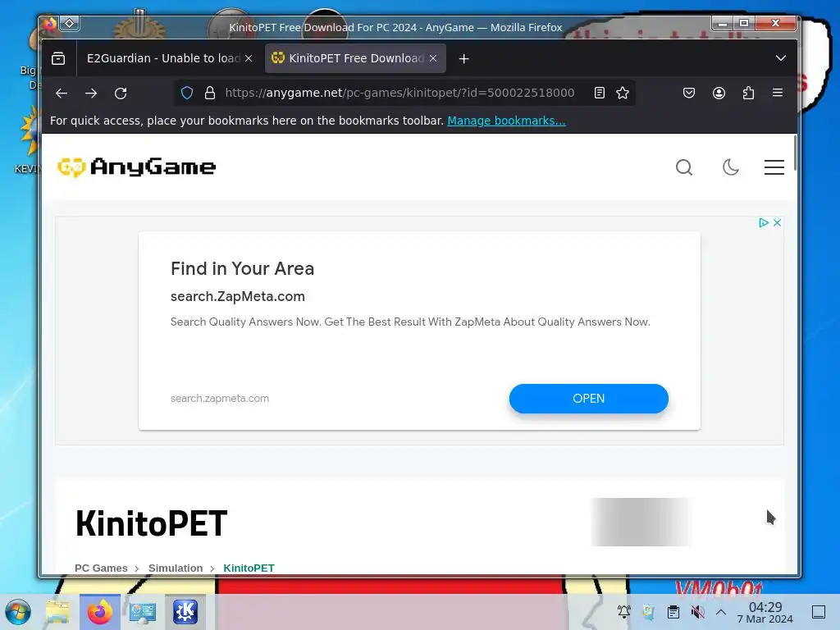This screenshot has height=630, width=840.
Task: Click the page vertical scrollbar thumb
Action: [x=795, y=153]
